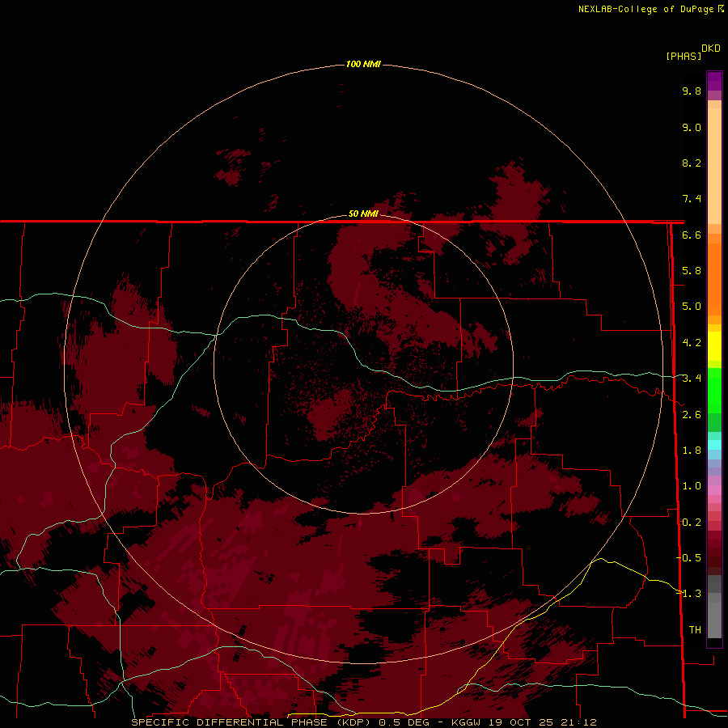Click the 1.0 value on color scale
The width and height of the screenshot is (728, 728).
click(x=692, y=486)
